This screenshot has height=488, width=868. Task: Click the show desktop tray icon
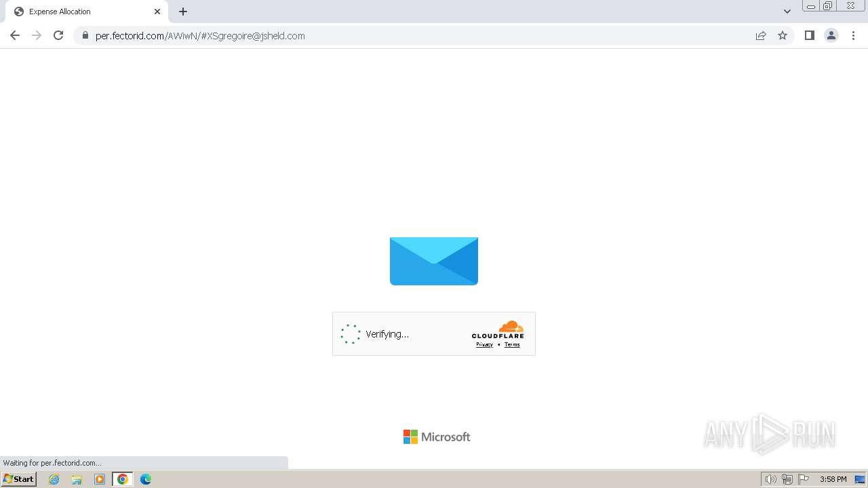[x=860, y=479]
